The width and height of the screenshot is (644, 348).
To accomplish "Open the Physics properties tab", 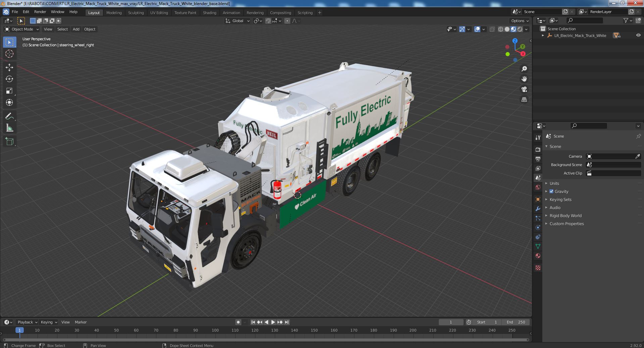I will (538, 228).
